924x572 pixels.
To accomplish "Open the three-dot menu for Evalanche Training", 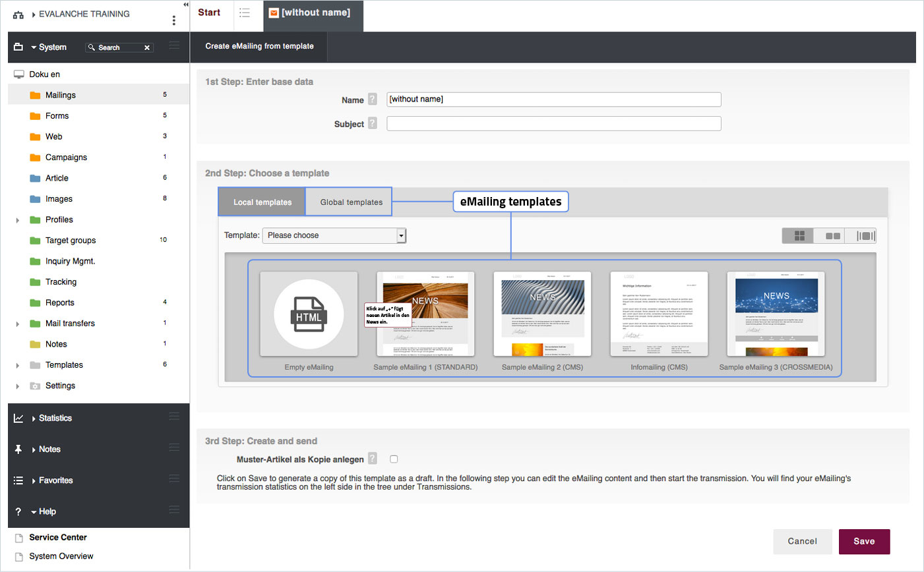I will coord(173,20).
